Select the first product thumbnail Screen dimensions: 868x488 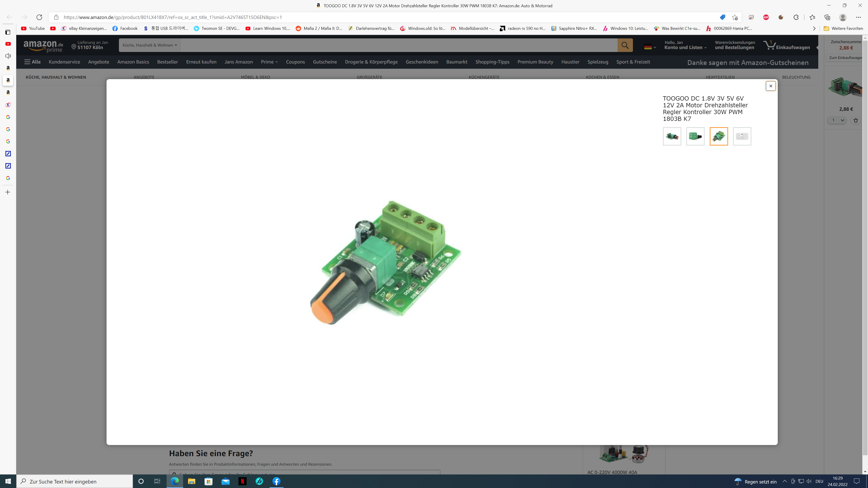(672, 136)
